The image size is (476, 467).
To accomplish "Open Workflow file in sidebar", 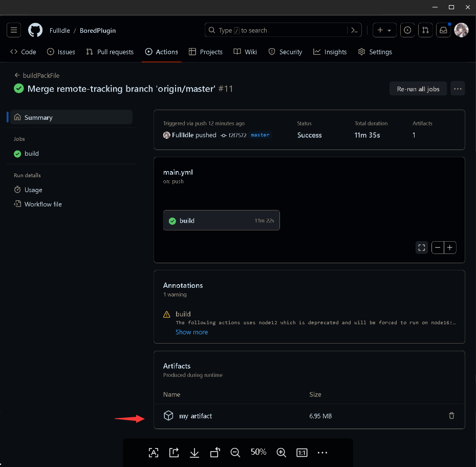I will [x=38, y=204].
